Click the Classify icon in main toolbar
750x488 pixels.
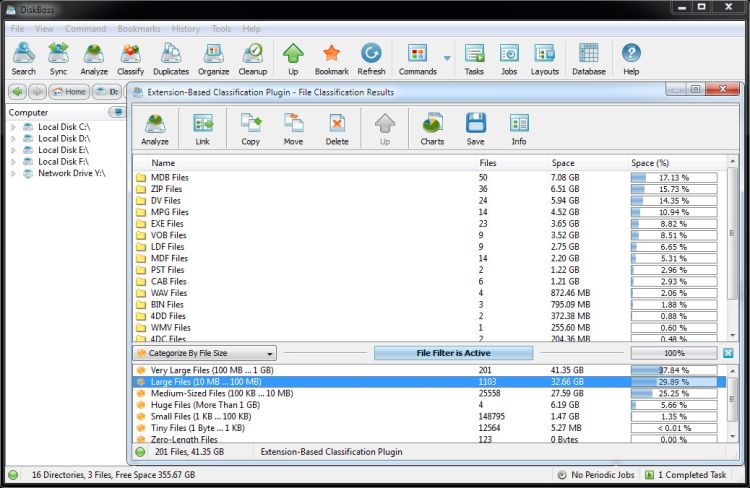click(131, 59)
